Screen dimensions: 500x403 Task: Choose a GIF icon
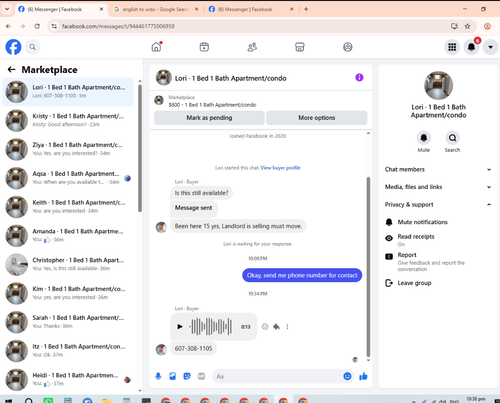coord(201,376)
